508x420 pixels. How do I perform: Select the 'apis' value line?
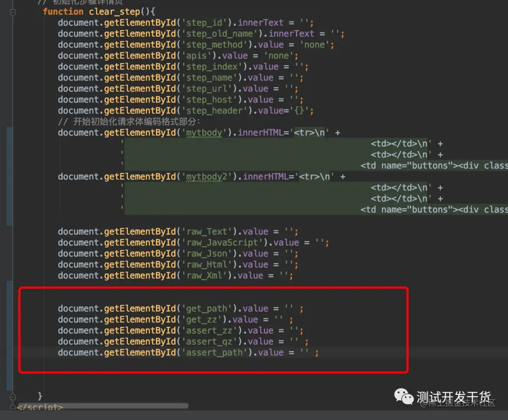(178, 55)
